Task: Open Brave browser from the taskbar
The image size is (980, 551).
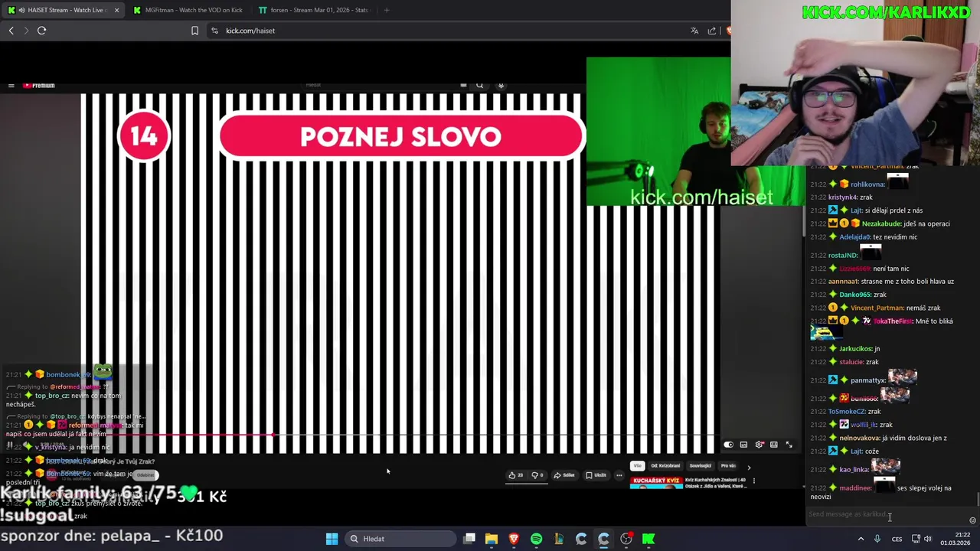Action: 514,539
